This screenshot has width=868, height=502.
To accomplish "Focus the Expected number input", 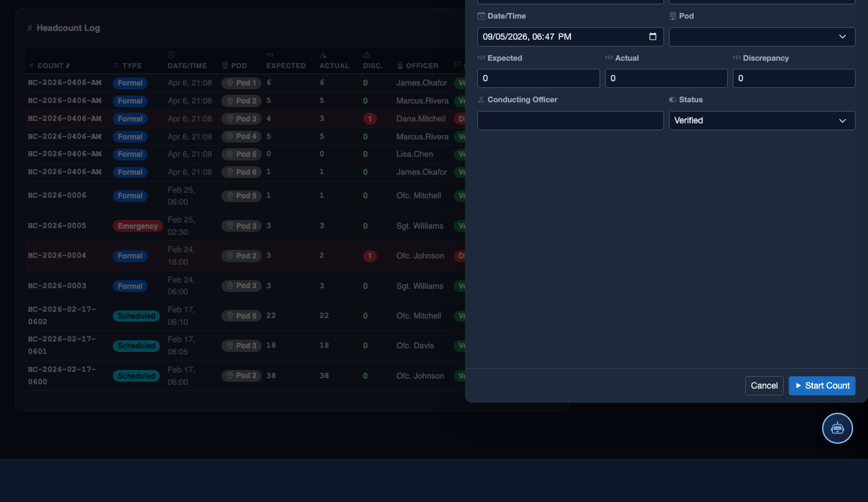I will pos(539,78).
